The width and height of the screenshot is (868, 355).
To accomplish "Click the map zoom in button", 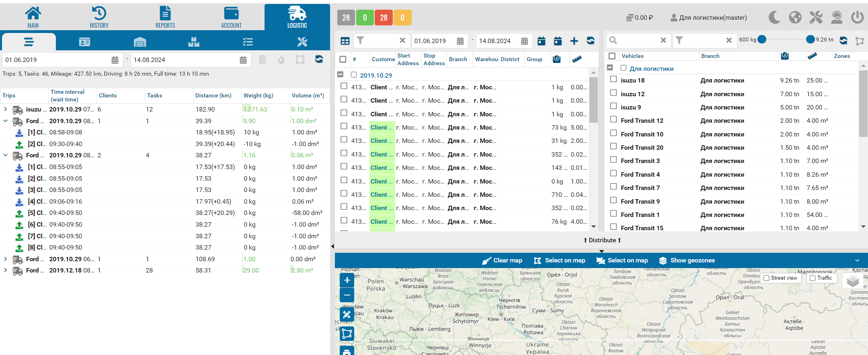I will coord(347,280).
